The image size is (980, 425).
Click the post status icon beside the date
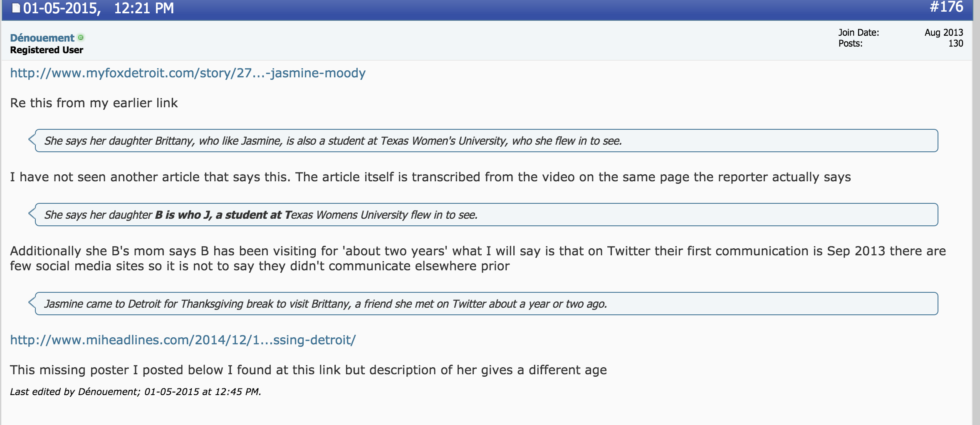16,8
